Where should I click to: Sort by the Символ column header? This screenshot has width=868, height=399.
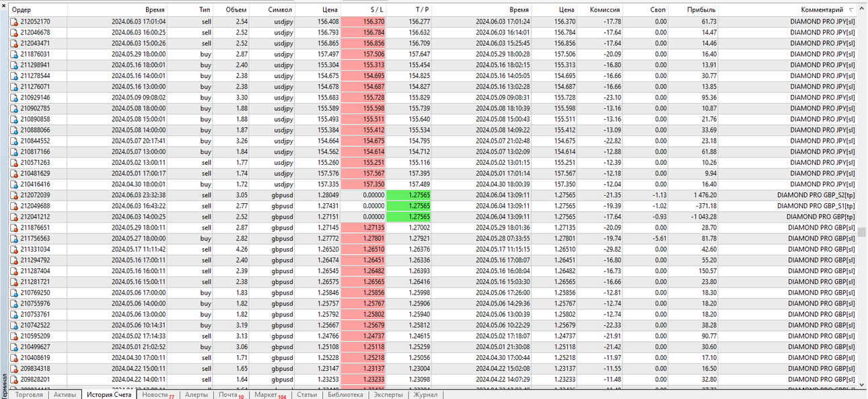click(x=273, y=10)
